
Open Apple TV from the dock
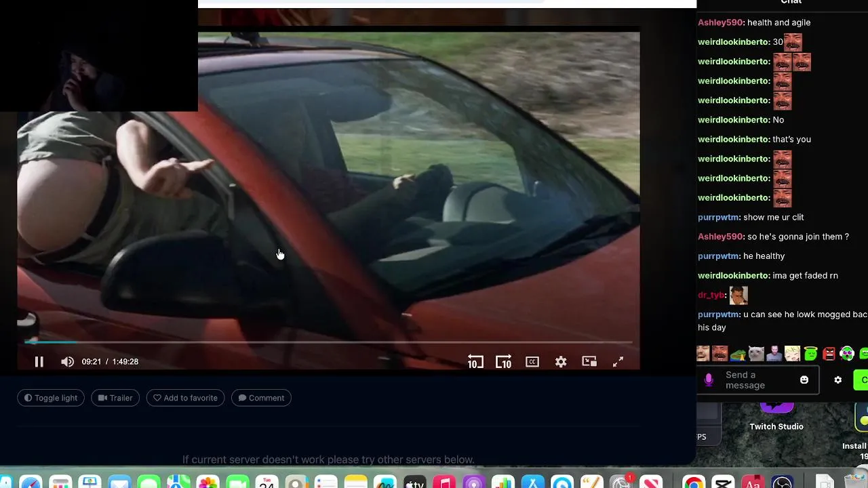click(x=414, y=483)
